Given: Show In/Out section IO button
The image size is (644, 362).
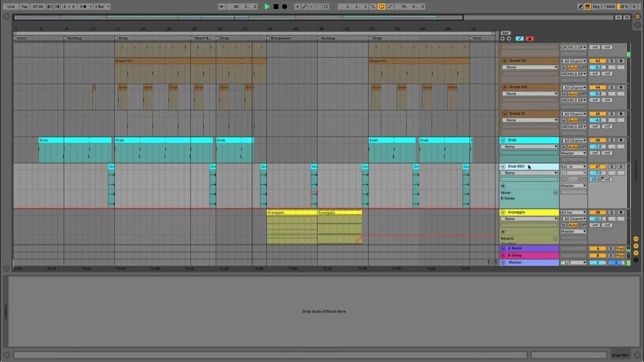Looking at the screenshot, I should [636, 238].
